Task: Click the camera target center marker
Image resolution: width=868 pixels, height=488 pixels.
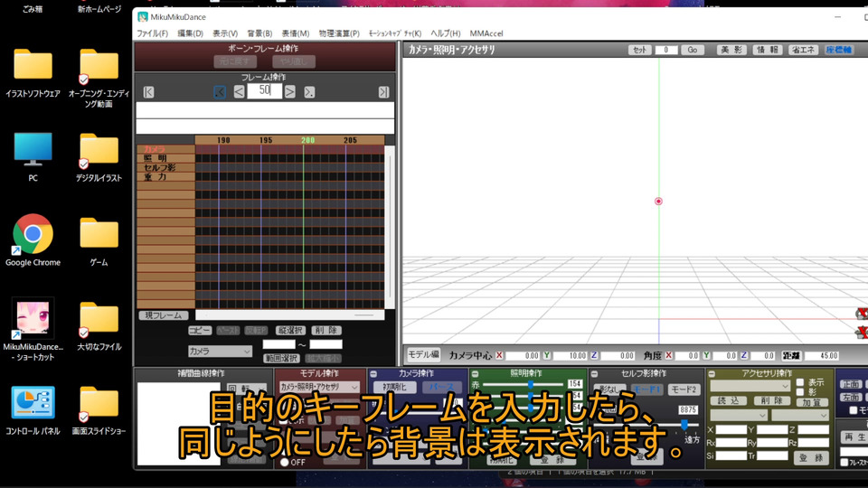Action: tap(658, 202)
